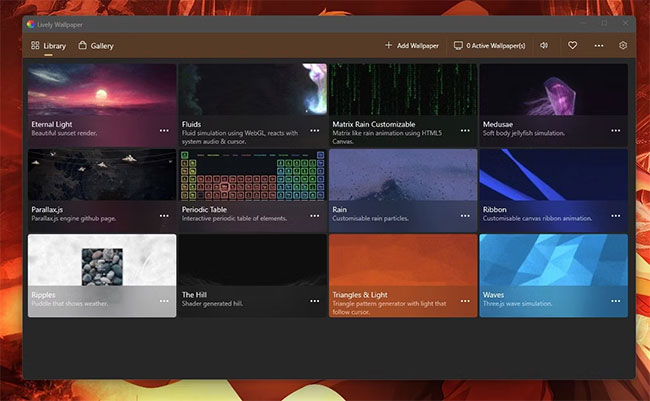Image resolution: width=650 pixels, height=401 pixels.
Task: Click the heart favorites icon
Action: pos(572,45)
